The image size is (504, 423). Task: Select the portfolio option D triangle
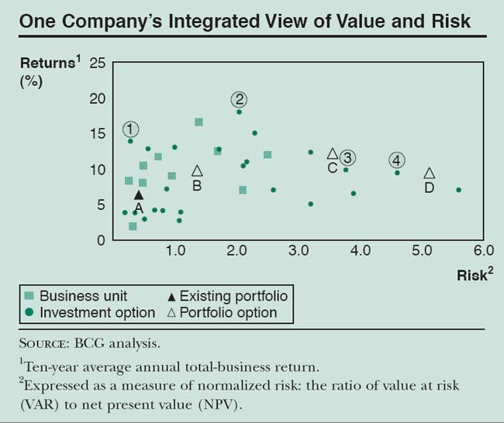click(429, 174)
